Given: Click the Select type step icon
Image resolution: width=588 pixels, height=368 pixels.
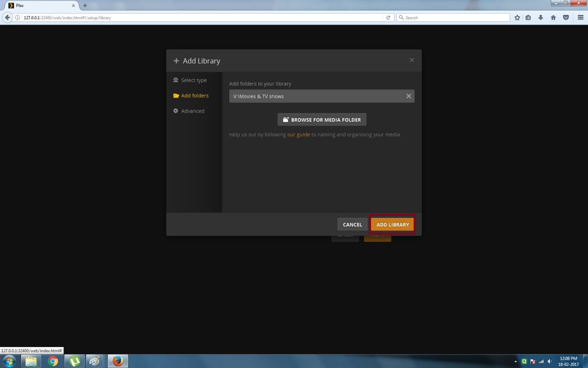Looking at the screenshot, I should pos(175,80).
